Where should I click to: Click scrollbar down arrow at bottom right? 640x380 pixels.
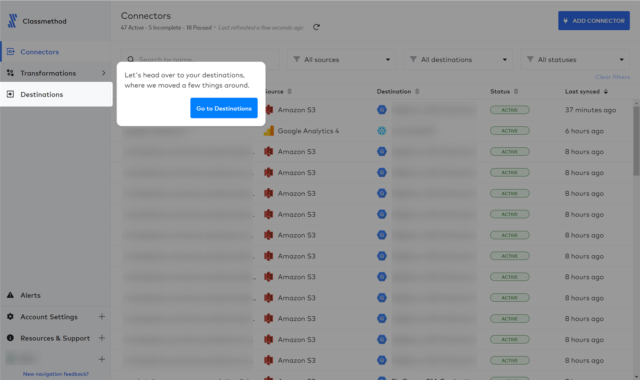coord(636,376)
